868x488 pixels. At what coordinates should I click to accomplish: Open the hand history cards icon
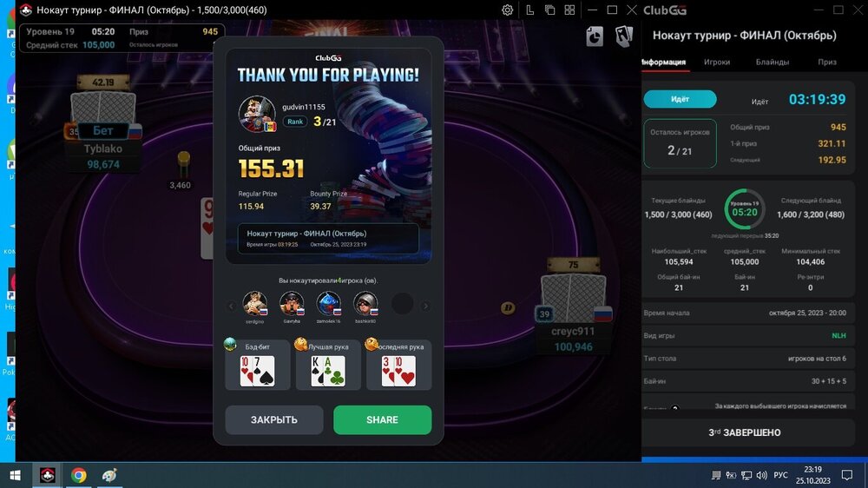pyautogui.click(x=624, y=36)
